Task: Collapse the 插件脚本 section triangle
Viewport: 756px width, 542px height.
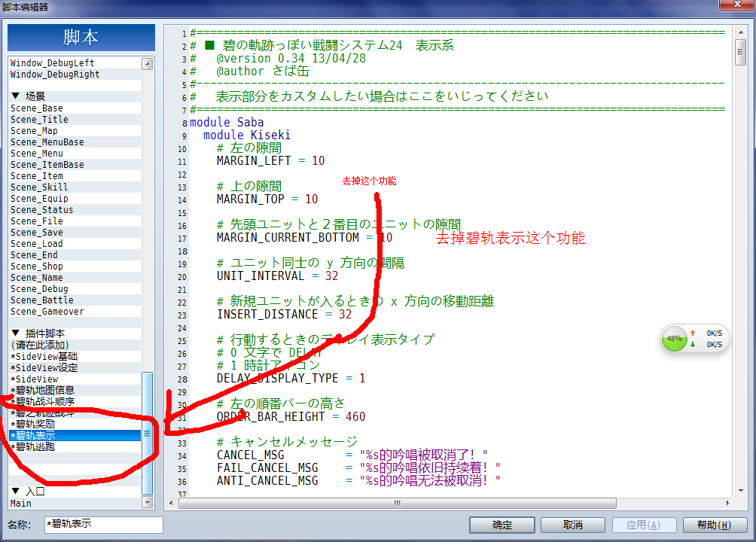Action: pyautogui.click(x=15, y=333)
